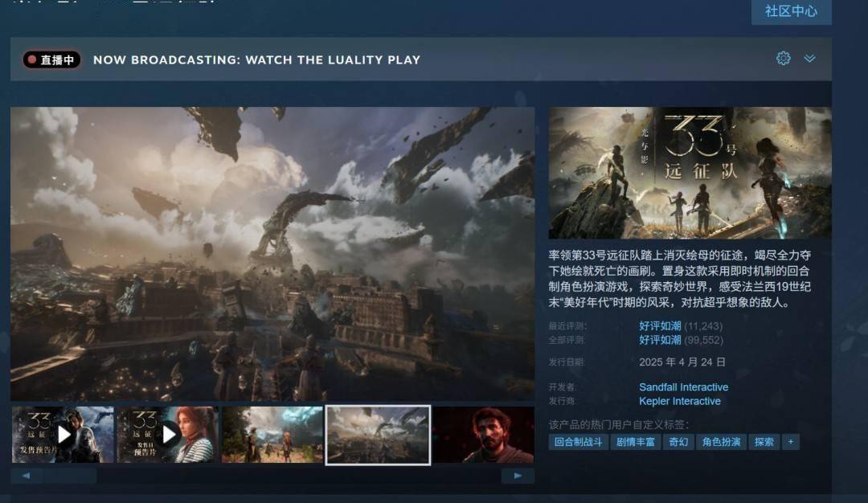The height and width of the screenshot is (503, 868).
Task: Select the 剧情丰富 tag
Action: [636, 442]
